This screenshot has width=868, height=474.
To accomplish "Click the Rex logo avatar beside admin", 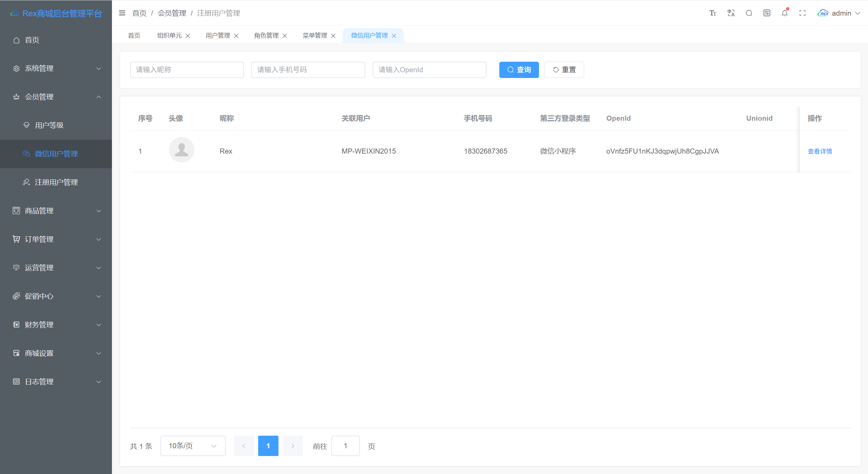I will pos(823,13).
